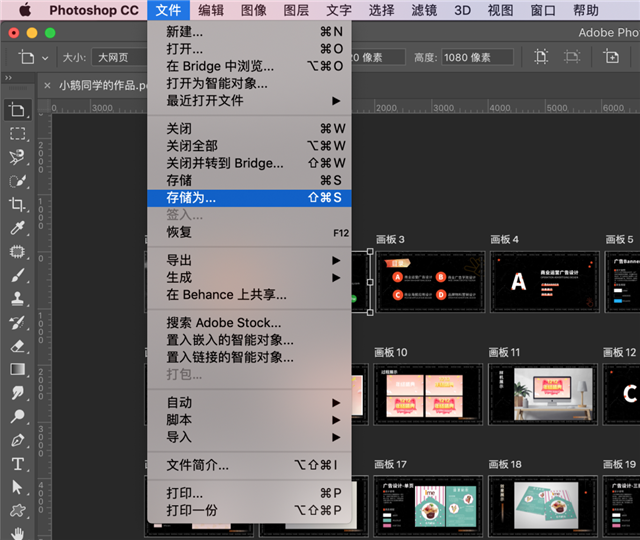Screen dimensions: 640x540
Task: Select the Crop tool
Action: click(x=17, y=204)
